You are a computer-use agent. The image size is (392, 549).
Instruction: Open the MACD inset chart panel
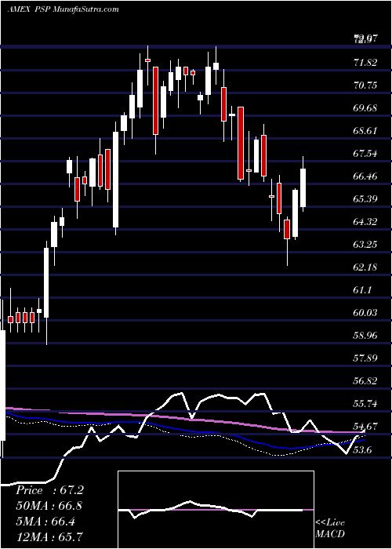click(216, 510)
